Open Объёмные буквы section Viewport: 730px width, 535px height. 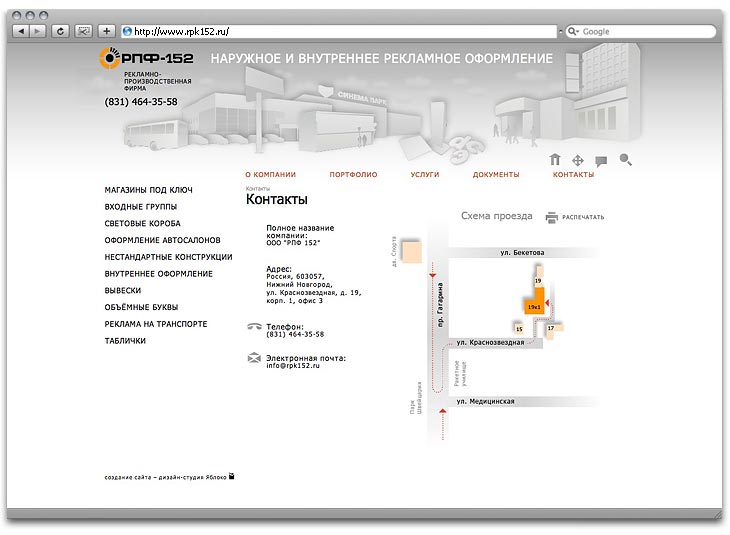point(142,307)
